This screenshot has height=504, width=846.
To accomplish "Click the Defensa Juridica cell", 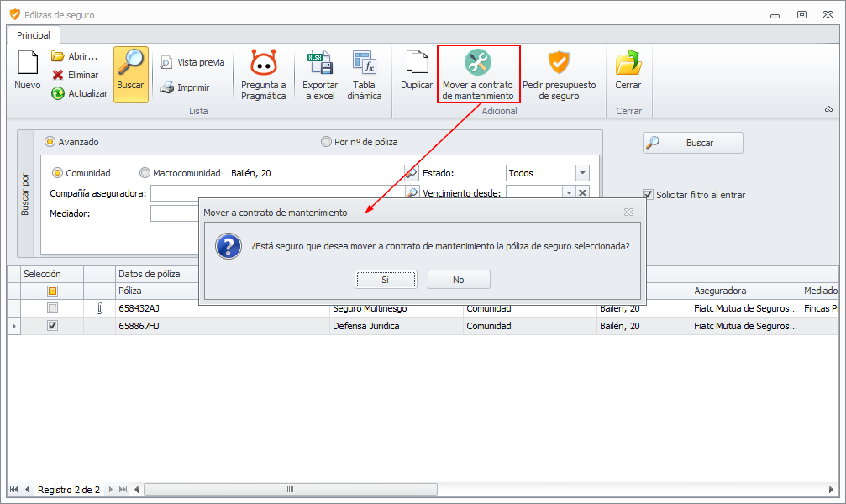I will [396, 325].
